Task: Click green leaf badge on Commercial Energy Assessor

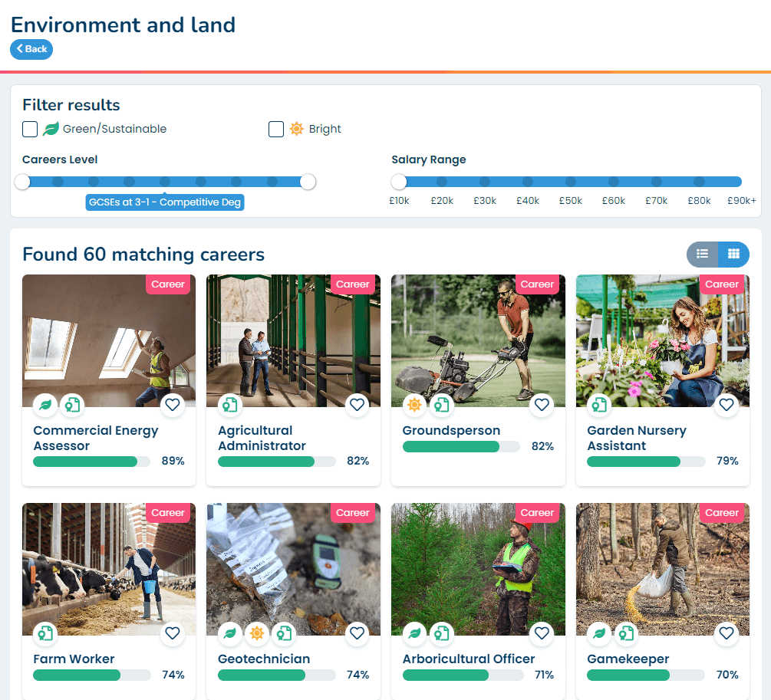Action: pos(45,405)
